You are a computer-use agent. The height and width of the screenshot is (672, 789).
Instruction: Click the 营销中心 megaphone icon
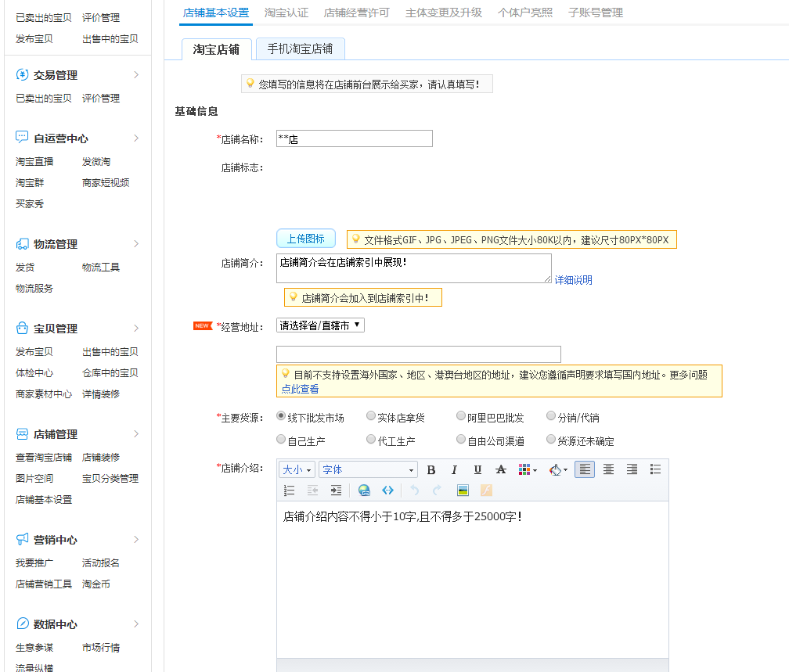[22, 539]
